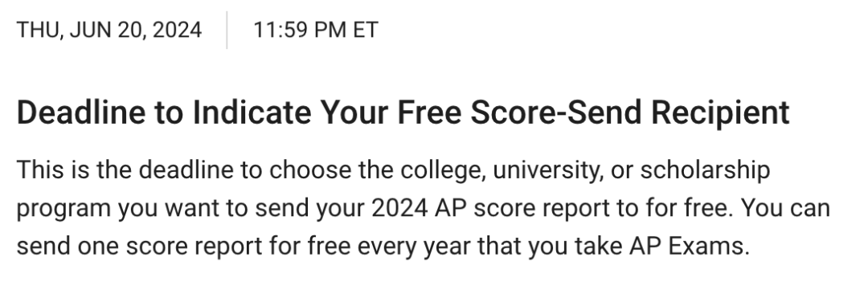Click the date THU, JUN 20, 2024
The height and width of the screenshot is (290, 868).
pyautogui.click(x=109, y=30)
